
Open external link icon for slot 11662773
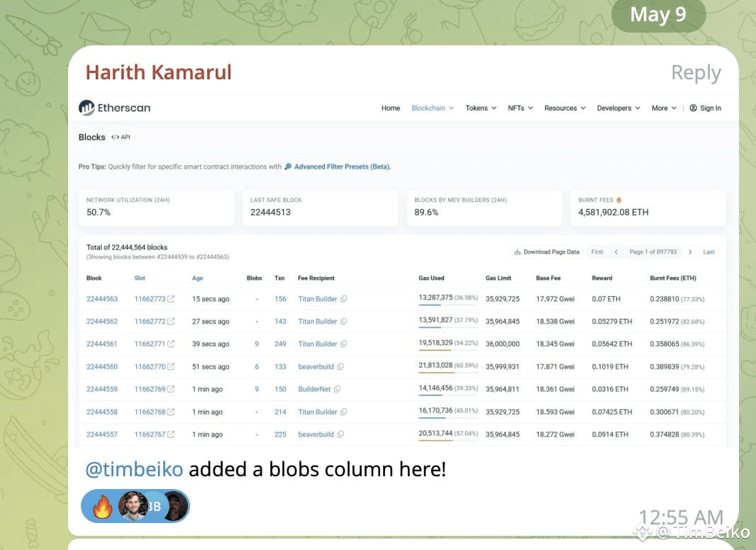coord(171,299)
